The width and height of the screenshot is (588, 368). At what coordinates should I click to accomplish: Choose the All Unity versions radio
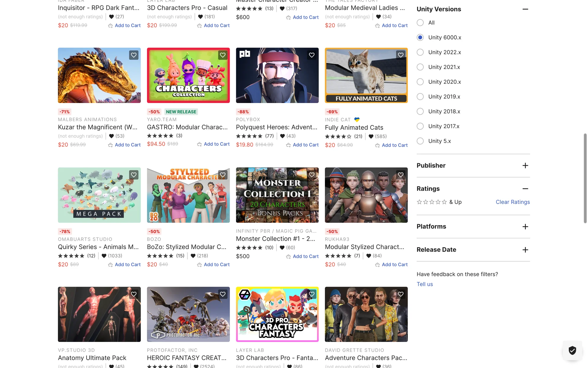420,23
